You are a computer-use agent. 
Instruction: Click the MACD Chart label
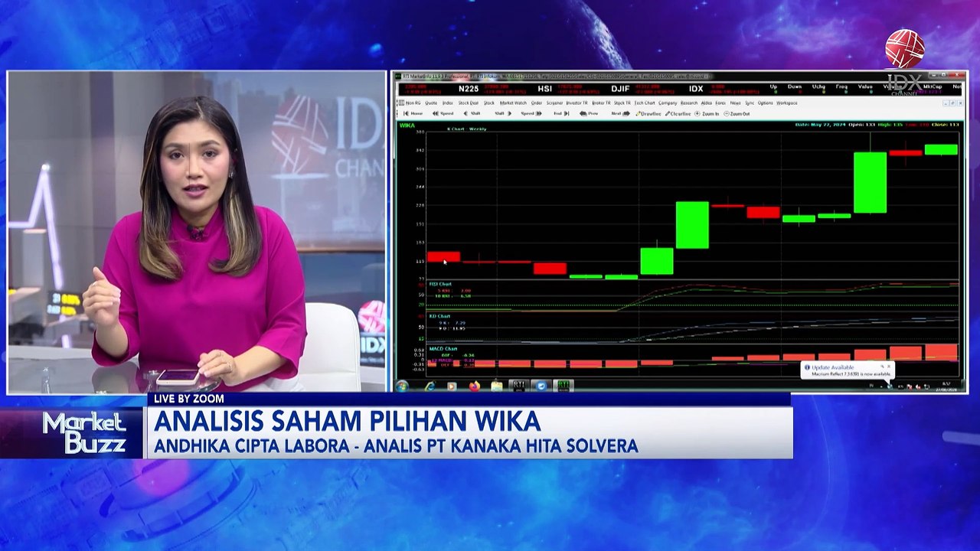tap(443, 348)
